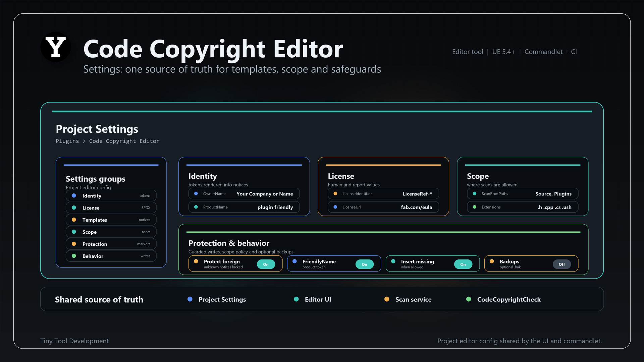Click the green dot in Behavior group row
This screenshot has height=362, width=644.
click(74, 256)
